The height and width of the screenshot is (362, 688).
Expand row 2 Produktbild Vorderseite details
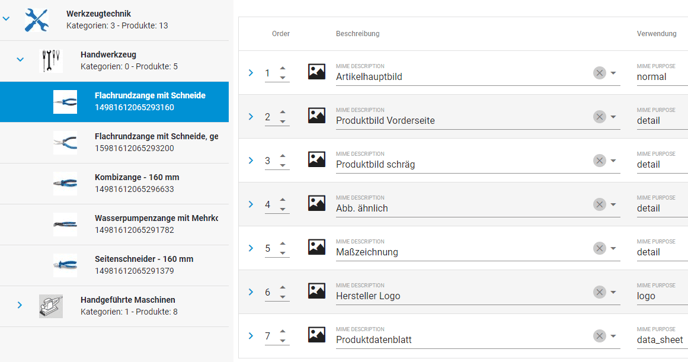coord(251,117)
